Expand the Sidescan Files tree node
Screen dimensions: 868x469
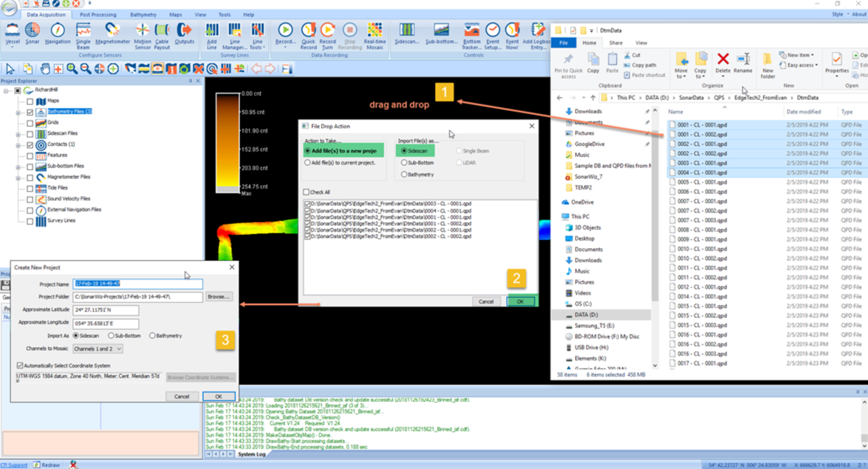(x=18, y=135)
